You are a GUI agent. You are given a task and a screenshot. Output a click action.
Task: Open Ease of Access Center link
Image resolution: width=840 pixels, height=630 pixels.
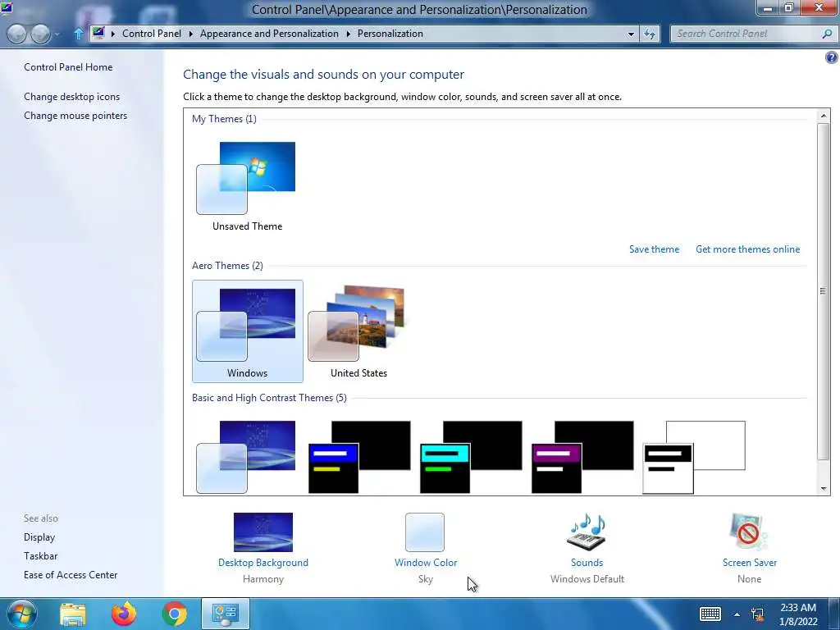[x=71, y=574]
